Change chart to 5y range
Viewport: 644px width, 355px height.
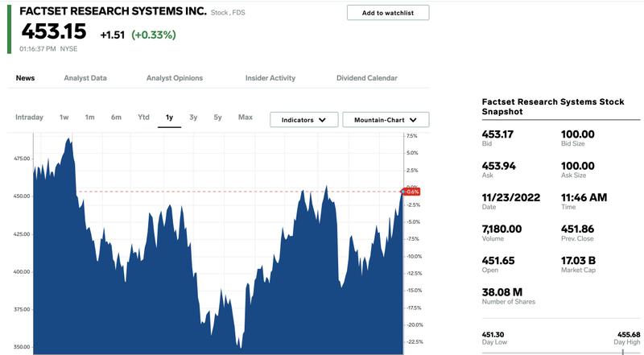tap(217, 117)
